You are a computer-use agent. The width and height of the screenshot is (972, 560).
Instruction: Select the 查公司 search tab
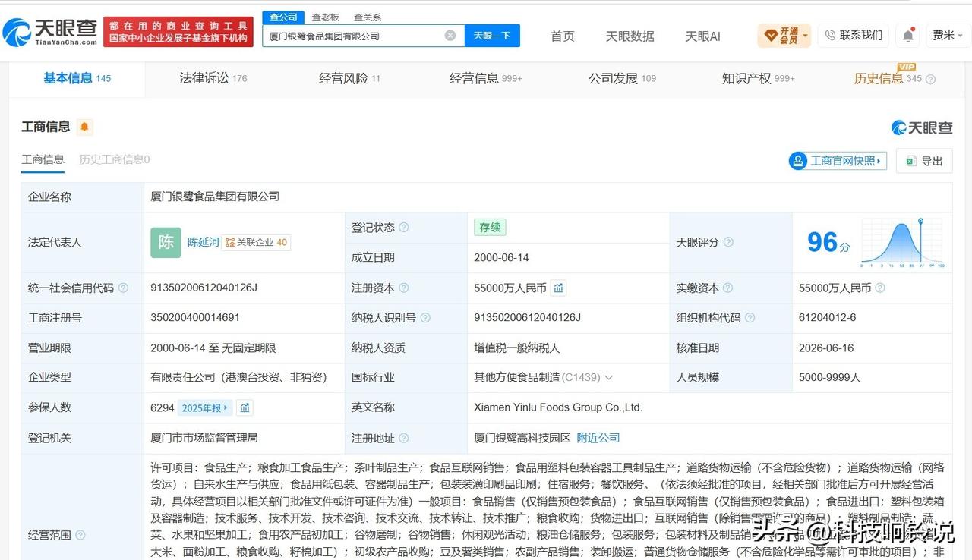click(284, 17)
